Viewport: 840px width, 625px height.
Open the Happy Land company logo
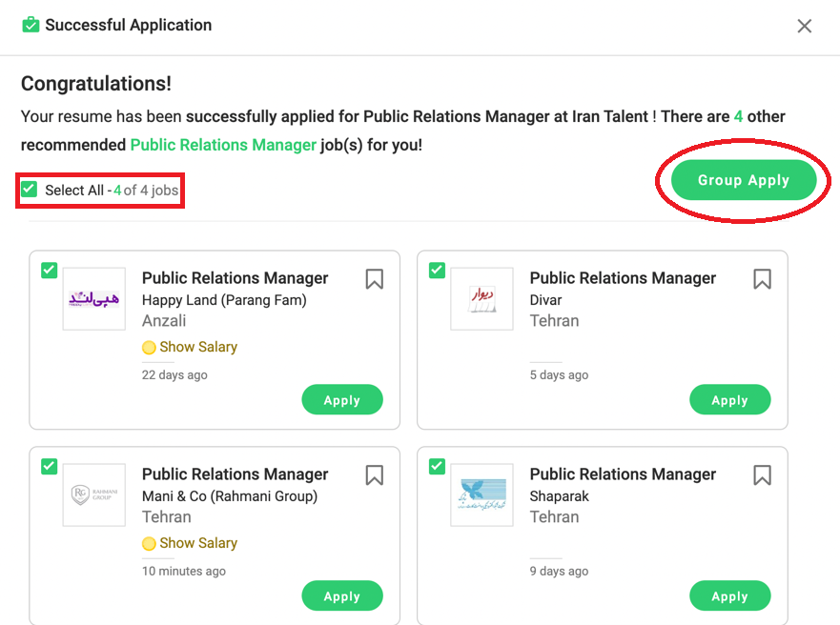(x=94, y=299)
